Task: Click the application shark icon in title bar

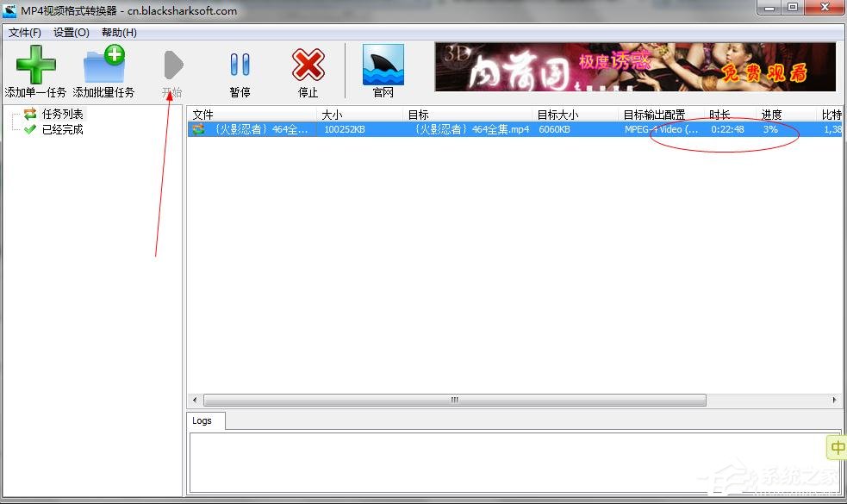Action: click(x=9, y=10)
